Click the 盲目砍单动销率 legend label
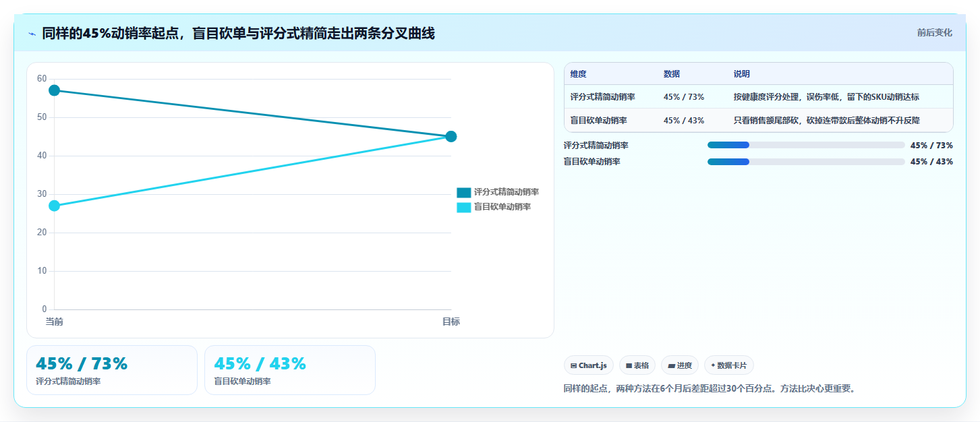 pos(502,207)
